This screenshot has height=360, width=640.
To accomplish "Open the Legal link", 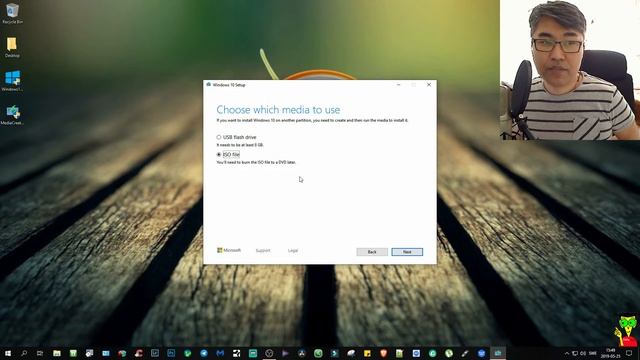I will click(x=293, y=251).
